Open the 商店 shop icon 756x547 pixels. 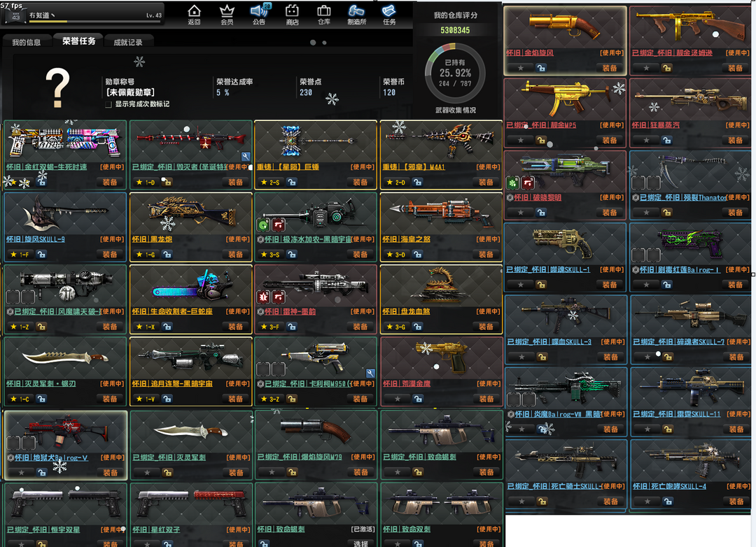pos(292,12)
